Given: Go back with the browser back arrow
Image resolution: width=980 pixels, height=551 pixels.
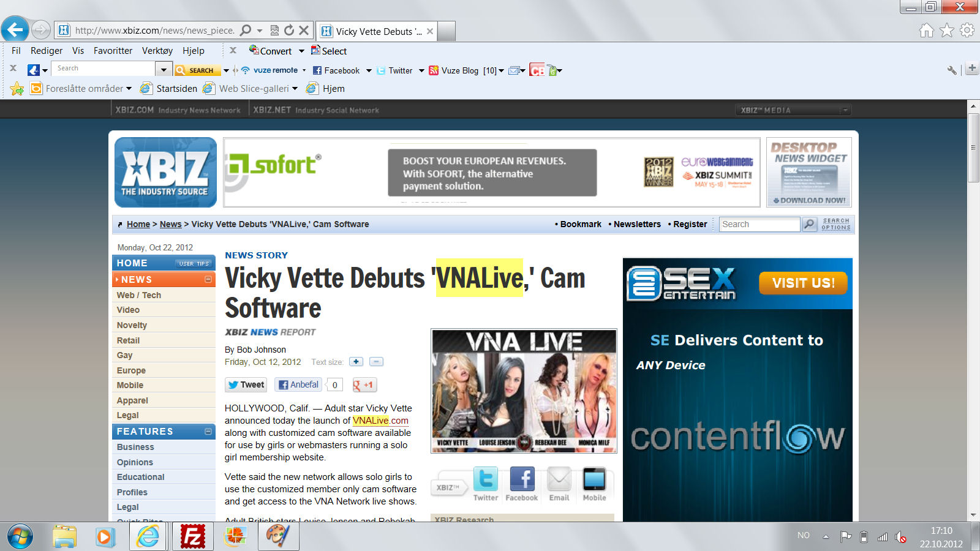Looking at the screenshot, I should pyautogui.click(x=15, y=29).
